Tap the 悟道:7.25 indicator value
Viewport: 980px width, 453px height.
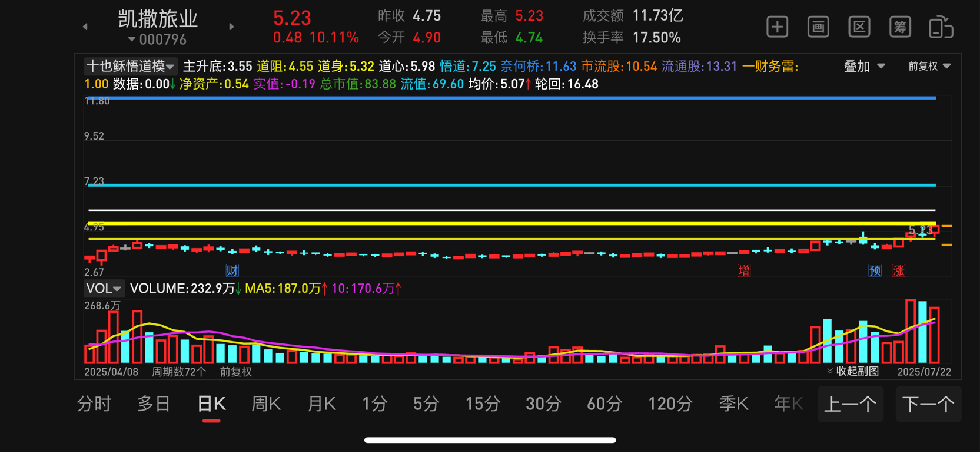coord(467,67)
